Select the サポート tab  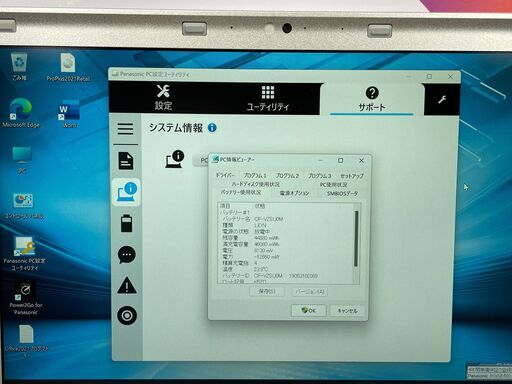[x=372, y=99]
